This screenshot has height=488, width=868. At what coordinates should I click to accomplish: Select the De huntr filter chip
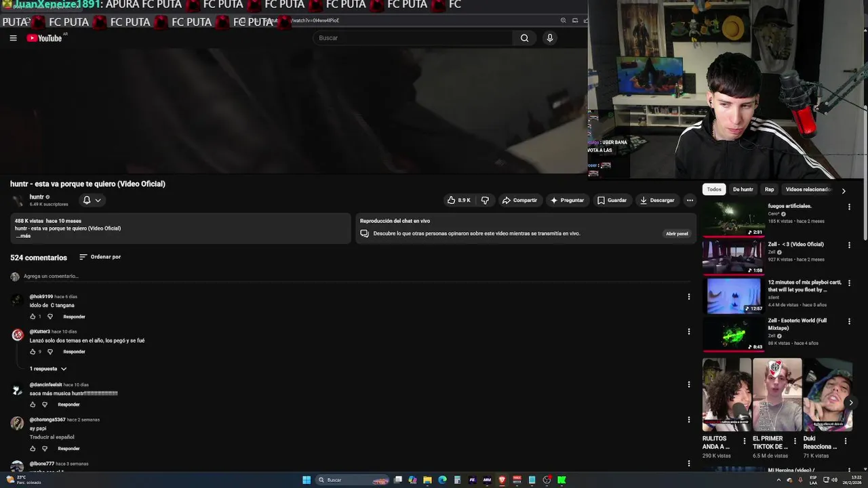(743, 190)
